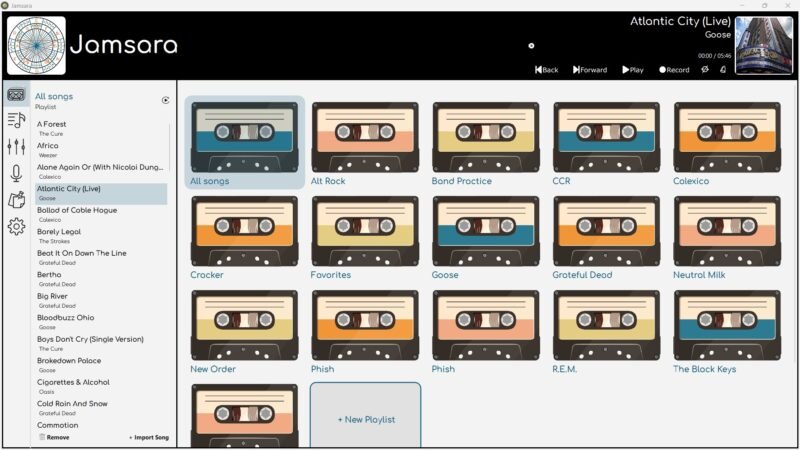The height and width of the screenshot is (450, 800).
Task: Click the metronome icon in player controls
Action: [723, 69]
